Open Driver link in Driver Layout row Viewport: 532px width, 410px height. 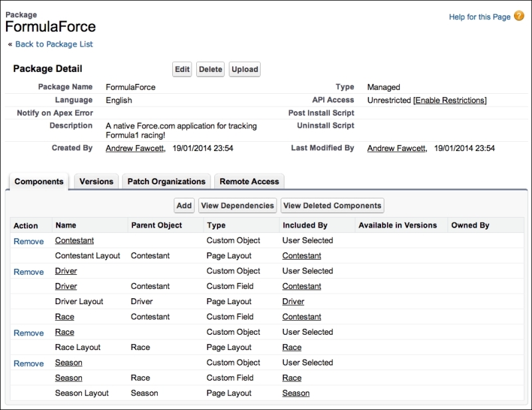293,302
